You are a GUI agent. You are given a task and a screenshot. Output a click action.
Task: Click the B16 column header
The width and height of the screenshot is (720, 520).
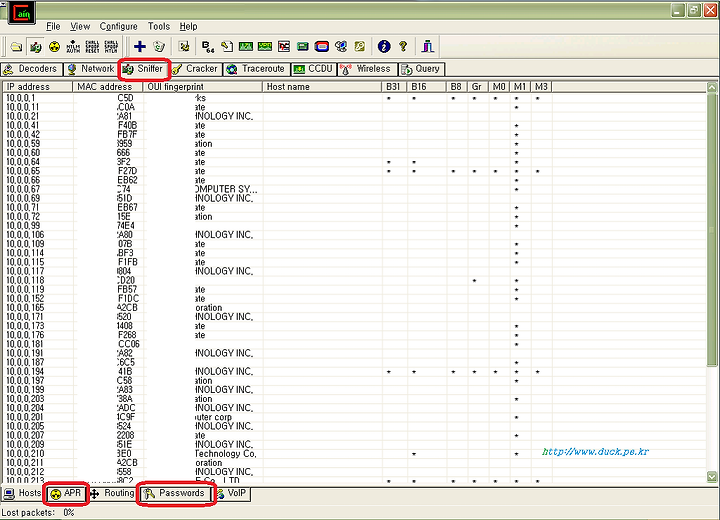tap(427, 87)
